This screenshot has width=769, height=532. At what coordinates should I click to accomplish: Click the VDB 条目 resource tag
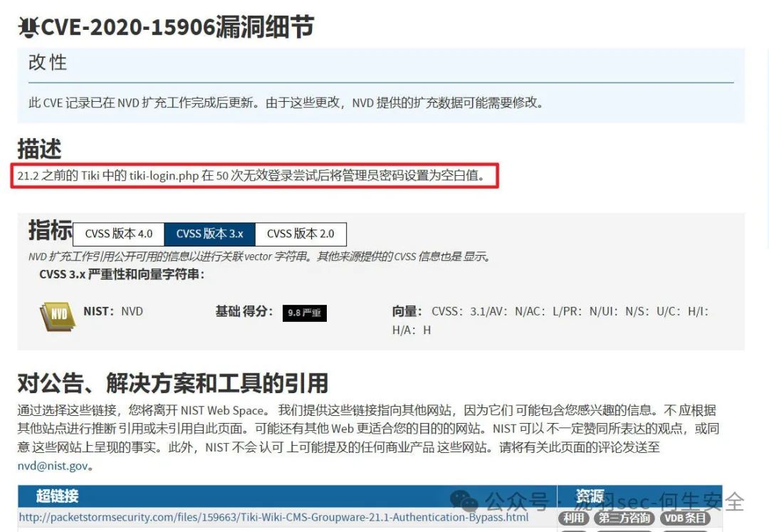click(685, 518)
